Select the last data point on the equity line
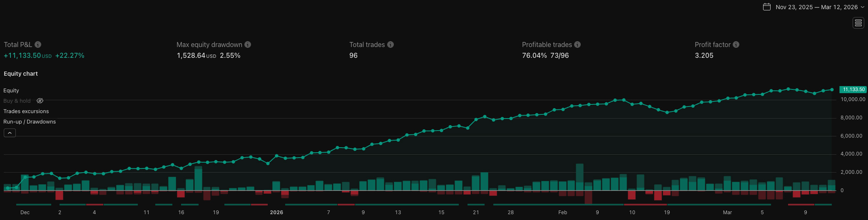 click(832, 89)
